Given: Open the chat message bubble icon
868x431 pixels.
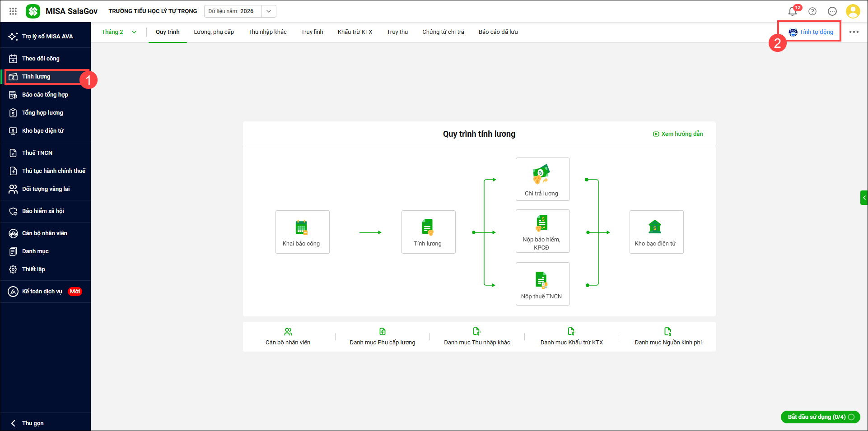Looking at the screenshot, I should point(832,11).
